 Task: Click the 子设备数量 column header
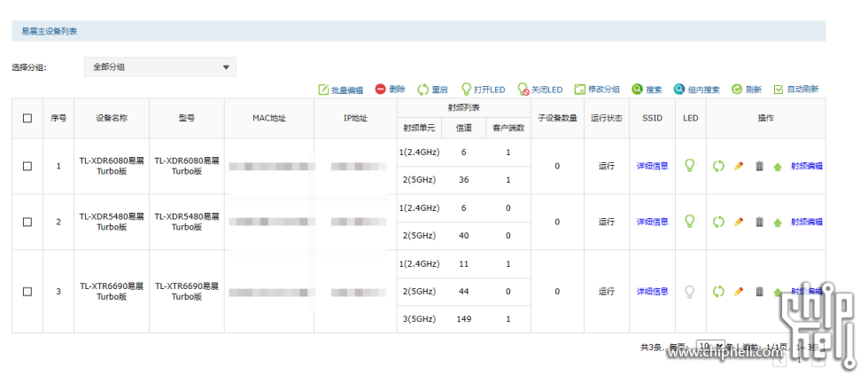(x=557, y=118)
